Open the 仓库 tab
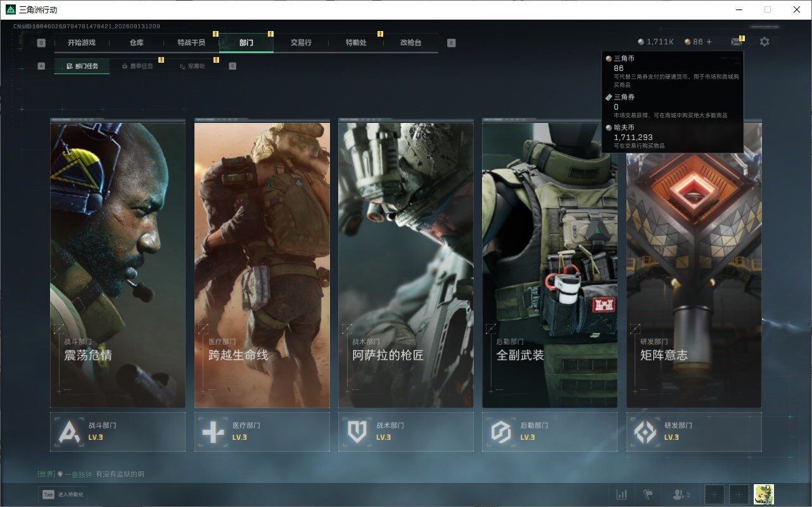812x507 pixels. (137, 42)
